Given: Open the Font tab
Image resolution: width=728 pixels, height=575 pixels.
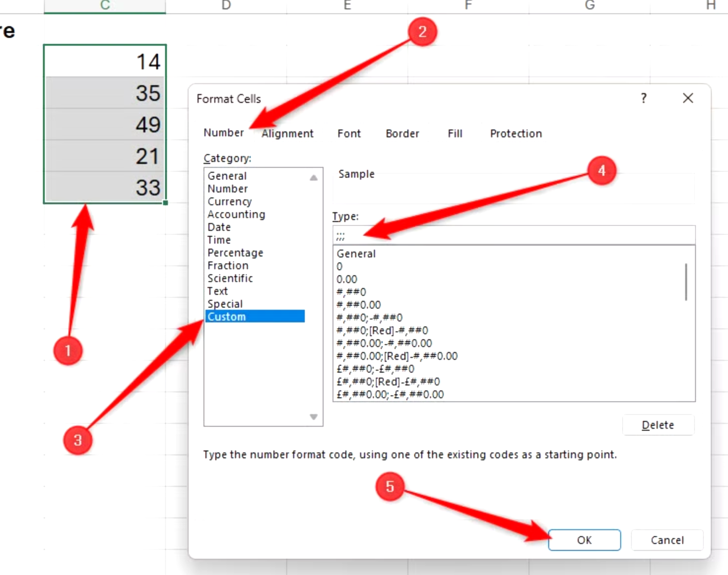Looking at the screenshot, I should [349, 133].
